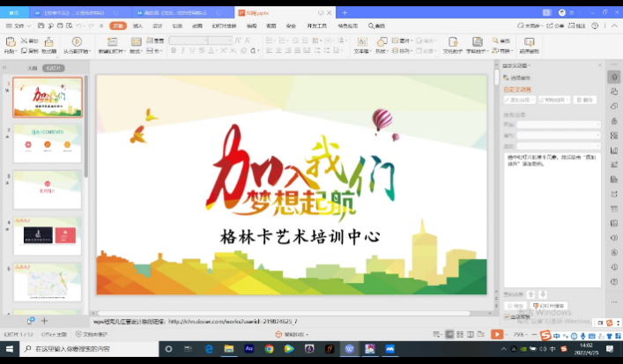Start slideshow from current slide button
The width and height of the screenshot is (623, 364).
point(78,43)
